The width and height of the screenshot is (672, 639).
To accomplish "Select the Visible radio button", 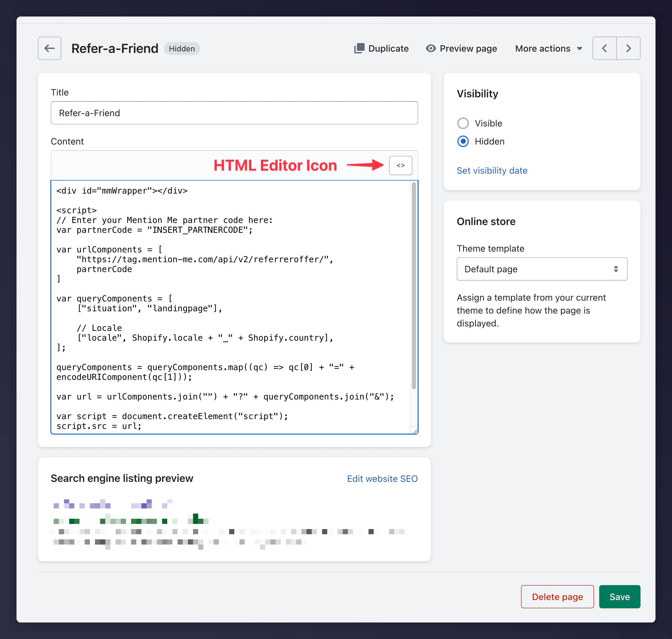I will pyautogui.click(x=463, y=123).
